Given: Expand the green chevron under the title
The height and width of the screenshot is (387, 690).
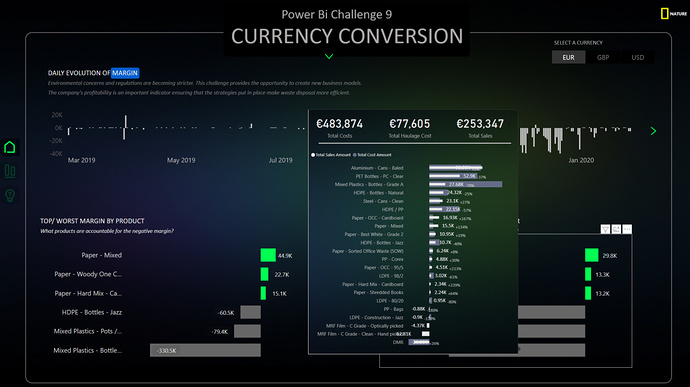Looking at the screenshot, I should (329, 56).
